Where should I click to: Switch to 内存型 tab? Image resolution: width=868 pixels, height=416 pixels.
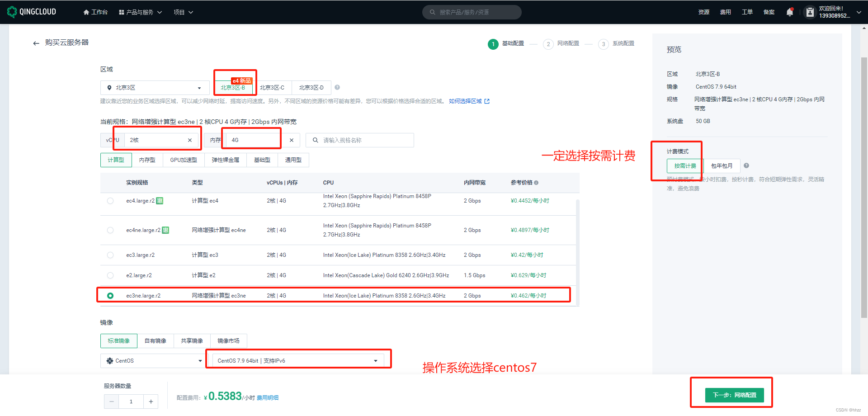147,160
